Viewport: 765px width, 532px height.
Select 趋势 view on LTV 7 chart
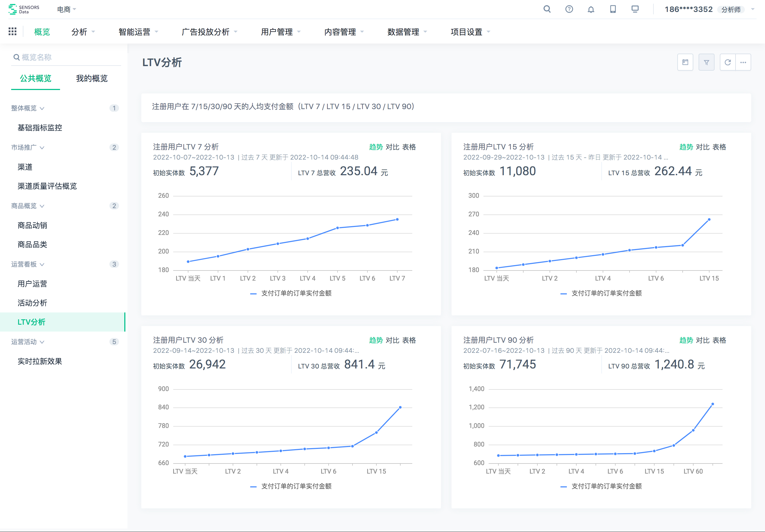[x=376, y=147]
